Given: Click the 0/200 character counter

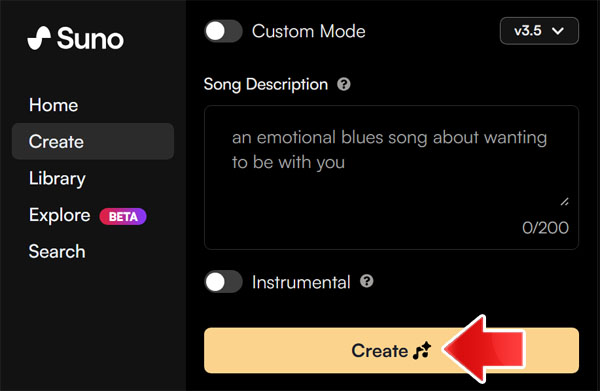Looking at the screenshot, I should (x=545, y=228).
